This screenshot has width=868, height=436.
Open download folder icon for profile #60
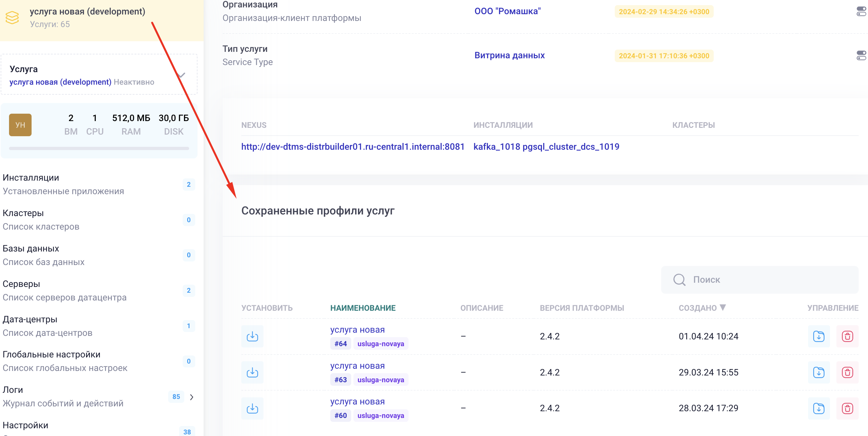pyautogui.click(x=819, y=408)
